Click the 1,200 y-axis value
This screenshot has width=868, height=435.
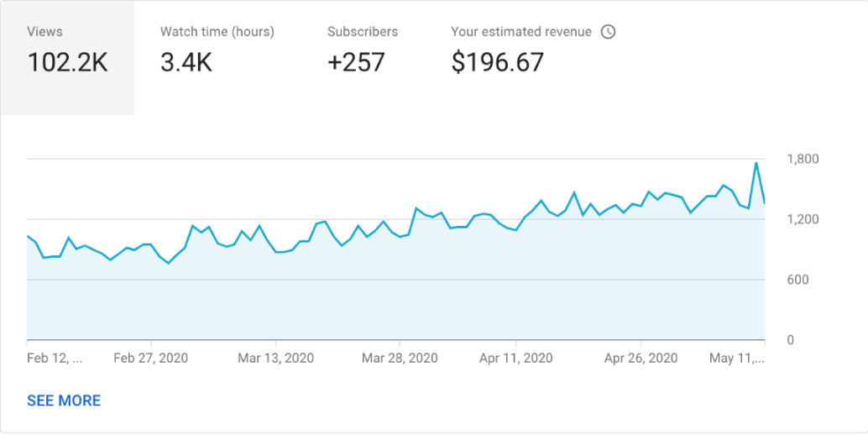tap(803, 219)
